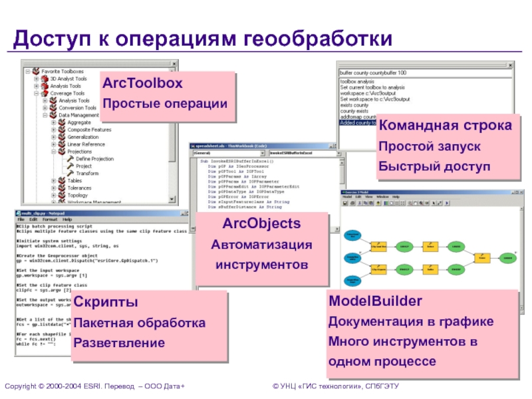Open the Model menu in ModelBuilder

[346, 197]
